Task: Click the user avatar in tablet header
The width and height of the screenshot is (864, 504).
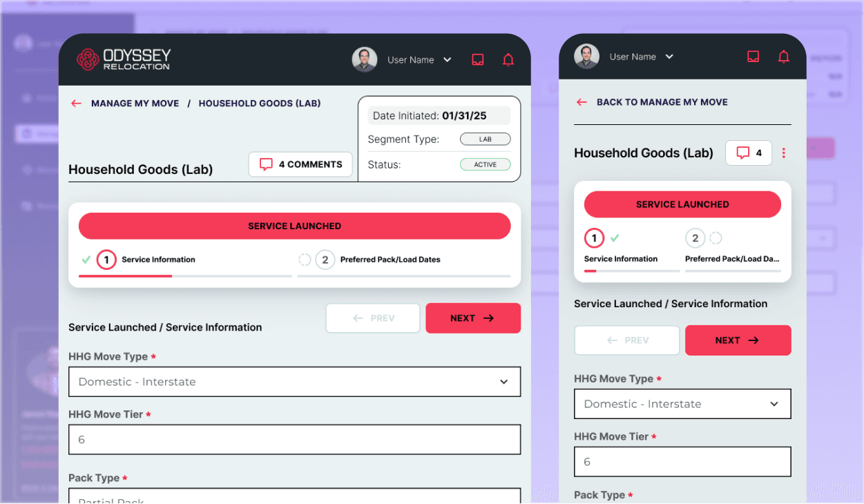Action: tap(365, 60)
